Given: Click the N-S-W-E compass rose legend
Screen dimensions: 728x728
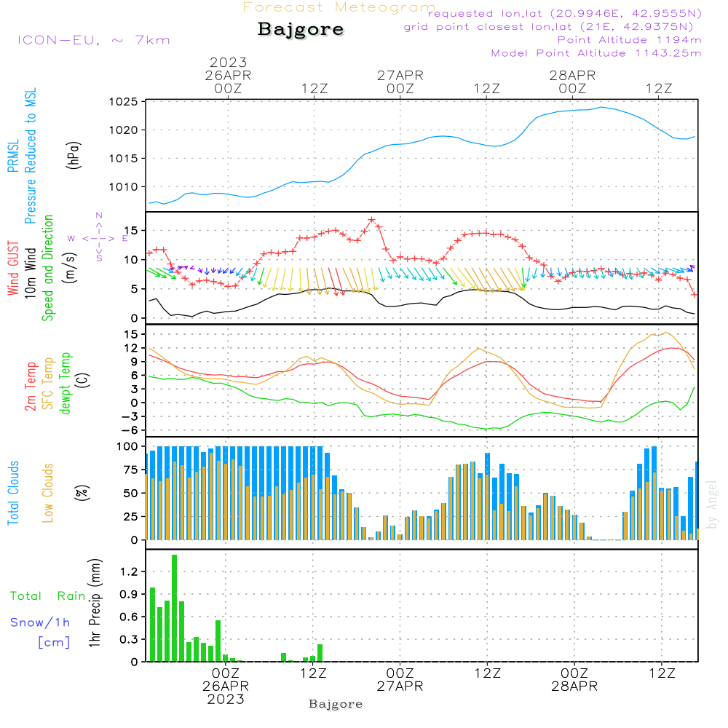Looking at the screenshot, I should pos(99,237).
